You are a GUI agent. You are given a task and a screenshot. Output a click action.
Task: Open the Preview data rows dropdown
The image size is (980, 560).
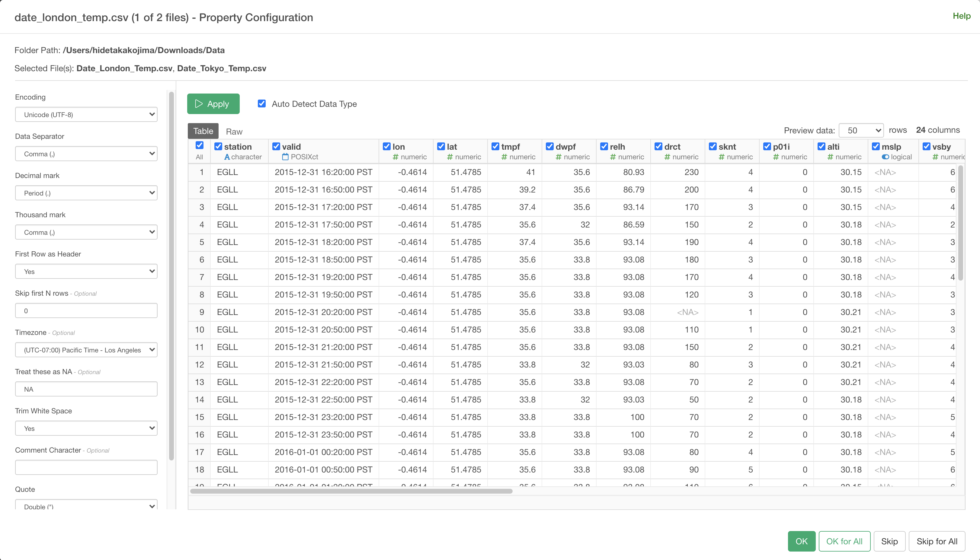point(861,130)
